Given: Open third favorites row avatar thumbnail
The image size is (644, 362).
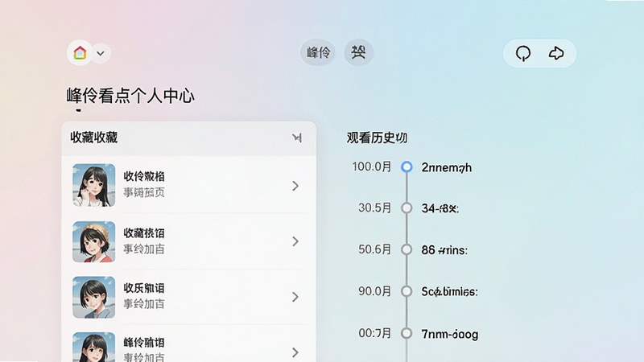Looking at the screenshot, I should (x=94, y=297).
